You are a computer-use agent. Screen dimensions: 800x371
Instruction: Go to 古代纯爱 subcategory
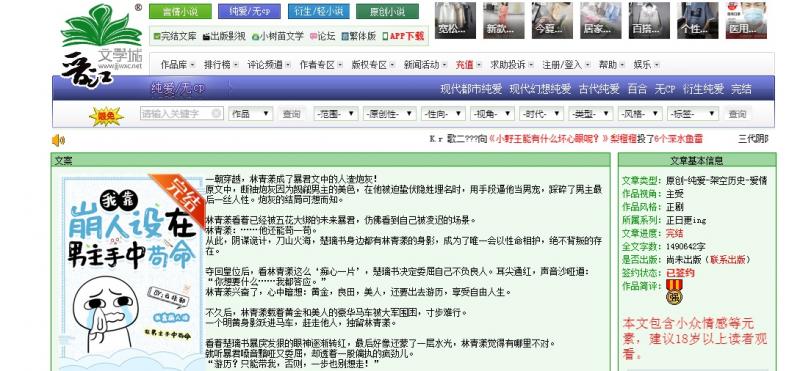pyautogui.click(x=599, y=89)
